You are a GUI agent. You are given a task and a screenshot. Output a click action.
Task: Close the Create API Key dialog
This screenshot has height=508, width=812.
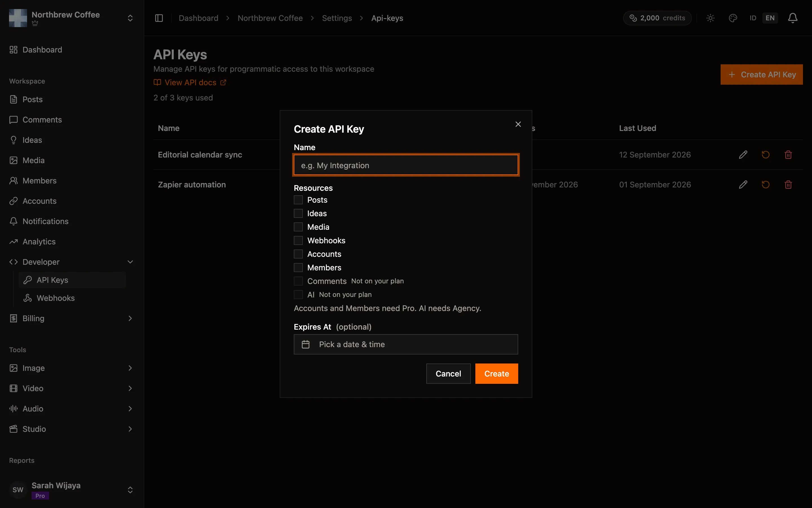click(x=518, y=124)
